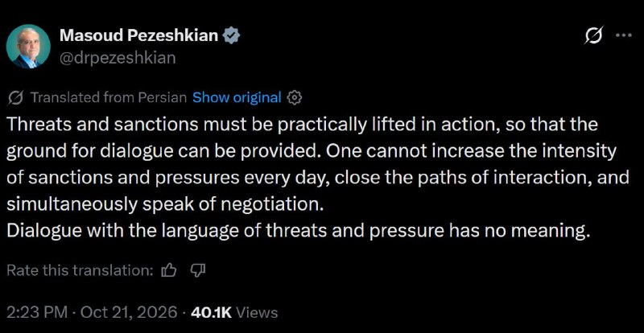
Task: Click the line ground for dialogue can be provided
Action: point(312,151)
